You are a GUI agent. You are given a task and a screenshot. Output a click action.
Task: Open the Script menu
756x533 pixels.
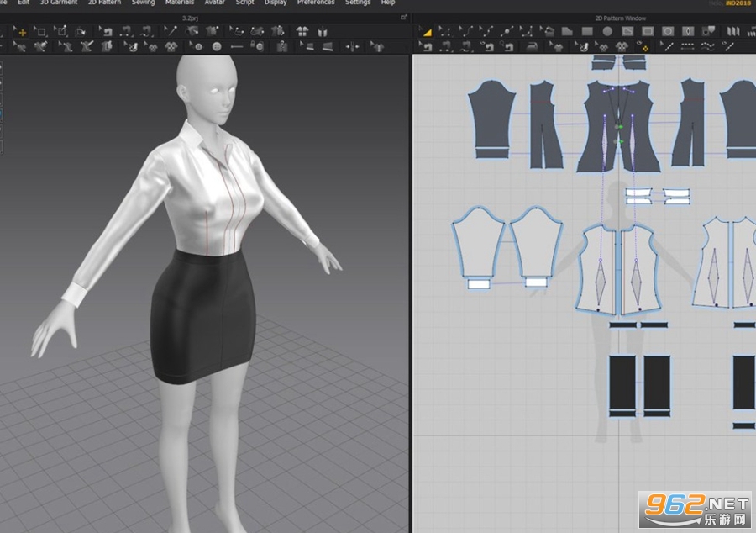tap(244, 3)
